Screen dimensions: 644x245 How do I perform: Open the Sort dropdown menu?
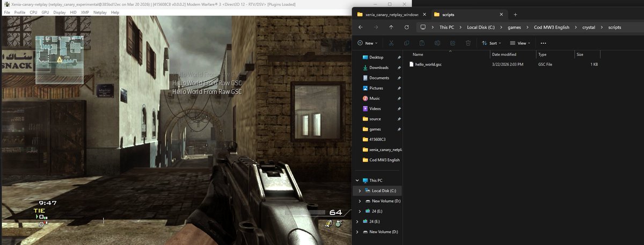[492, 43]
